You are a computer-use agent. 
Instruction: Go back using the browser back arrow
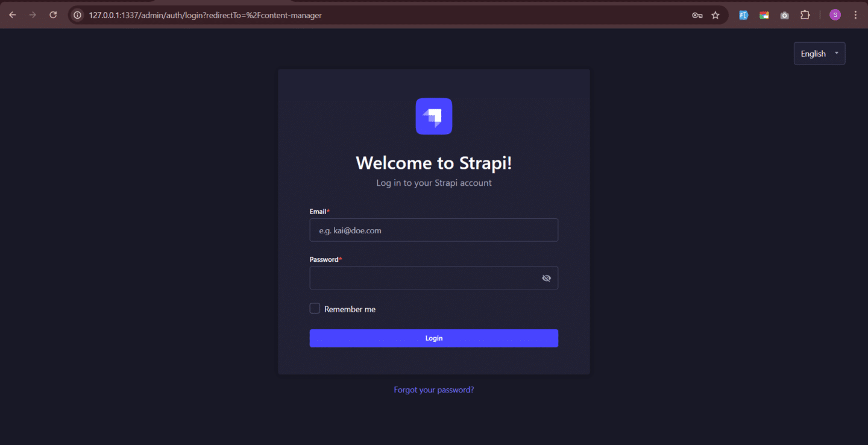(x=12, y=15)
